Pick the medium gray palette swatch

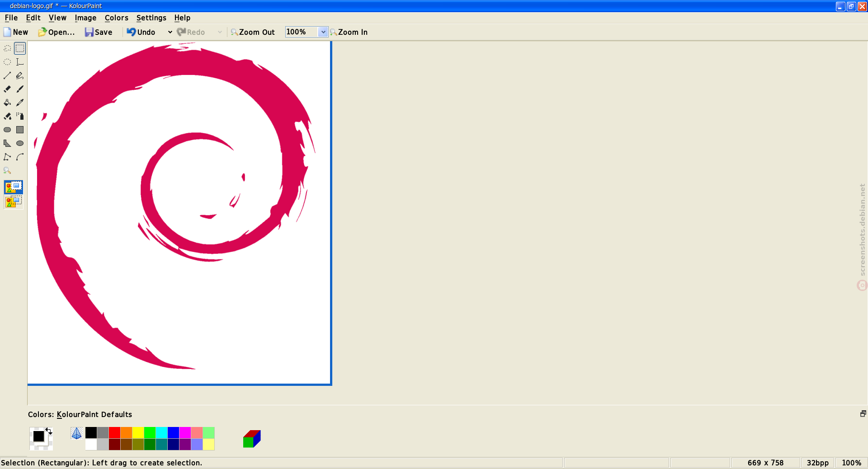pyautogui.click(x=103, y=433)
